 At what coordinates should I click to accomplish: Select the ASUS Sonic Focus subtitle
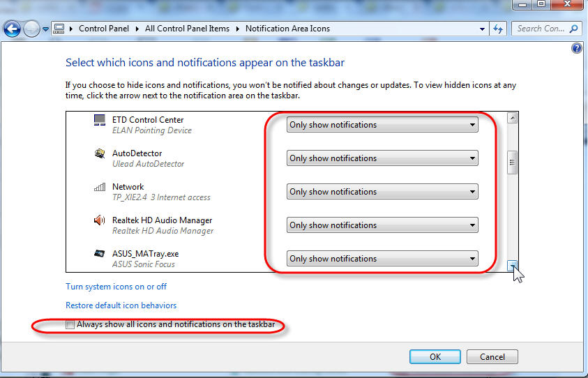pyautogui.click(x=143, y=264)
